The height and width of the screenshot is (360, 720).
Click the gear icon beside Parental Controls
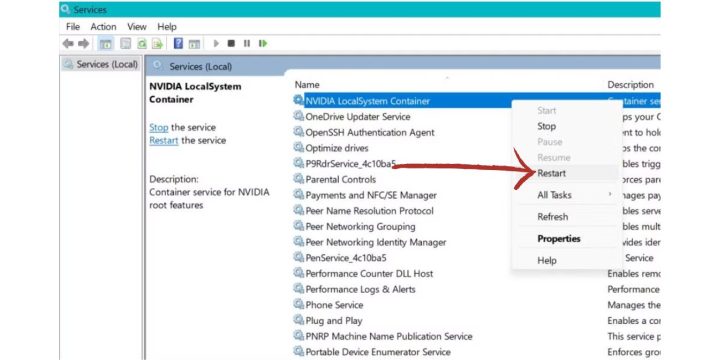299,179
